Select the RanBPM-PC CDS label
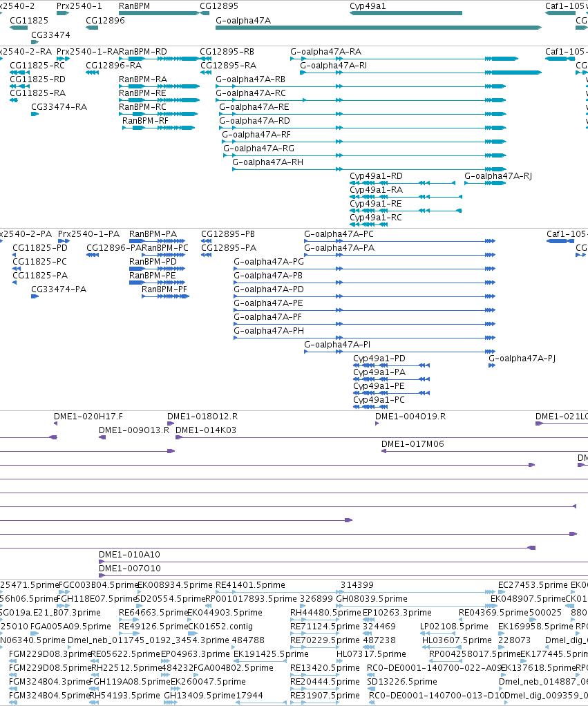 coord(165,247)
